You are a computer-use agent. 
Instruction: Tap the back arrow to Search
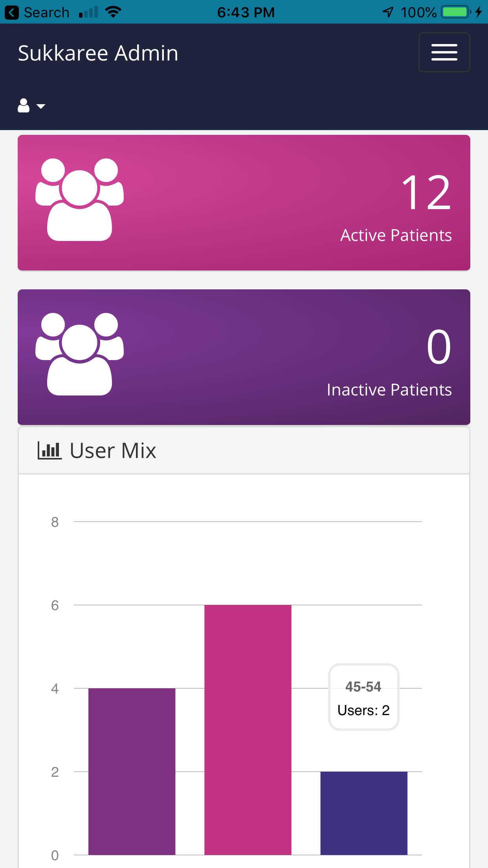12,12
